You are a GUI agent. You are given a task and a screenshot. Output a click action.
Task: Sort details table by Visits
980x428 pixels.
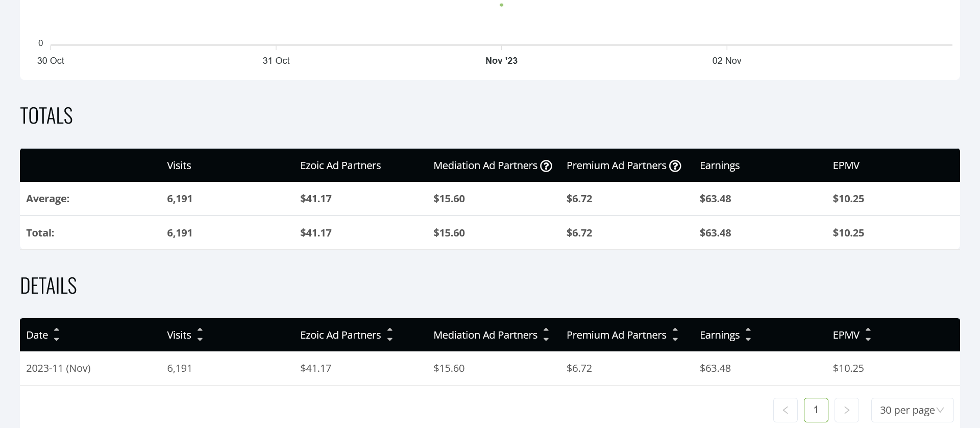click(x=200, y=335)
